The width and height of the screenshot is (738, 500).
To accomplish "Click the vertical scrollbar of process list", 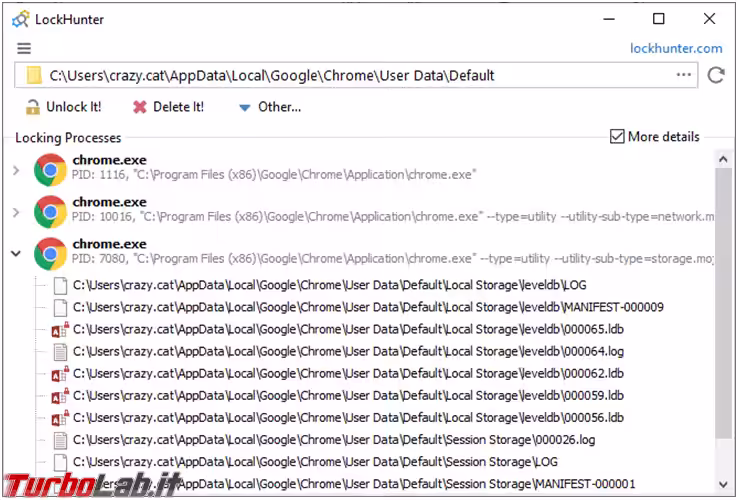I will click(724, 300).
